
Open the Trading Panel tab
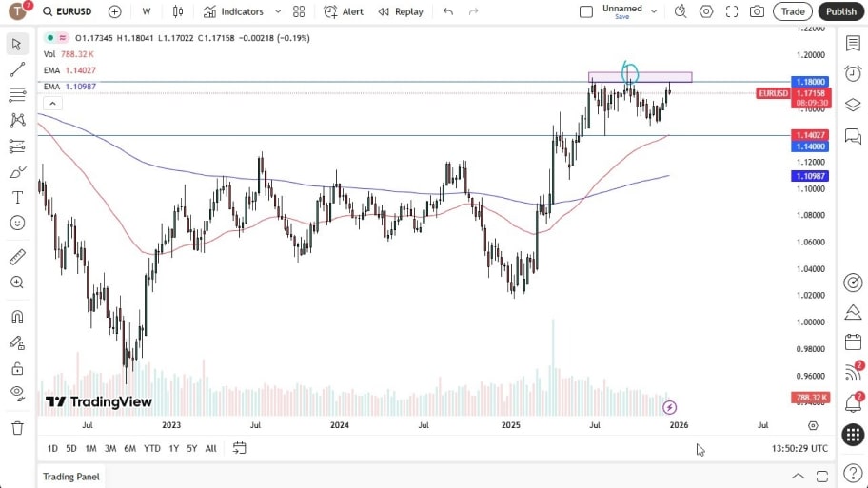point(71,477)
